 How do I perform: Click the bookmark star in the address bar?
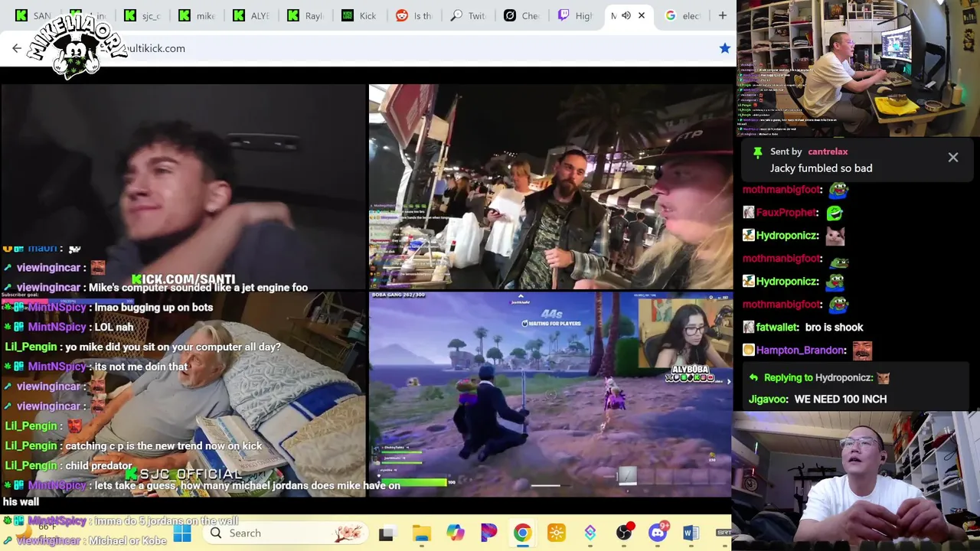coord(724,48)
